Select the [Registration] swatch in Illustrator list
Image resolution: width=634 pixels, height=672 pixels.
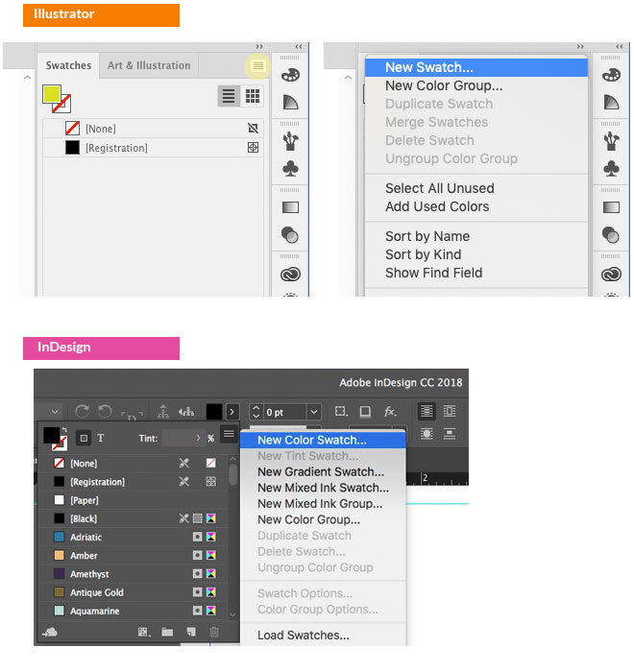pyautogui.click(x=153, y=148)
